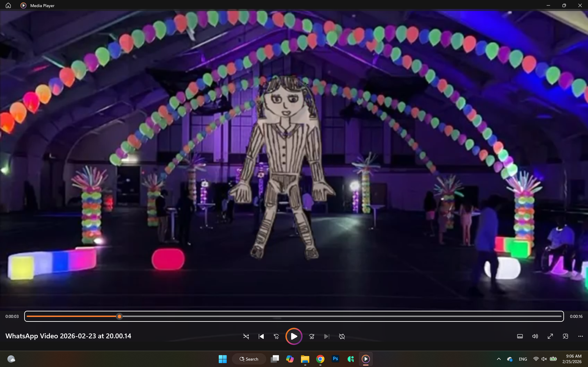Viewport: 588px width, 367px height.
Task: Toggle system mute speaker icon in tray
Action: [544, 359]
